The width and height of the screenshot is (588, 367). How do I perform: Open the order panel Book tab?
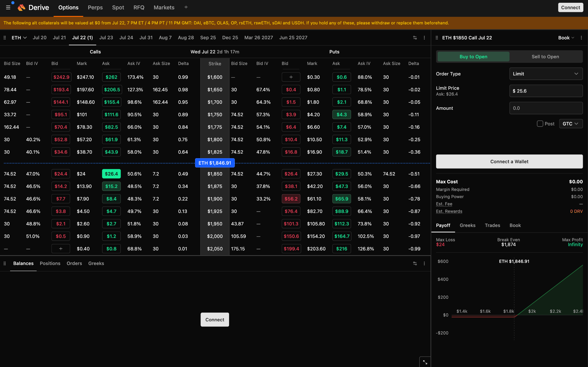coord(515,225)
